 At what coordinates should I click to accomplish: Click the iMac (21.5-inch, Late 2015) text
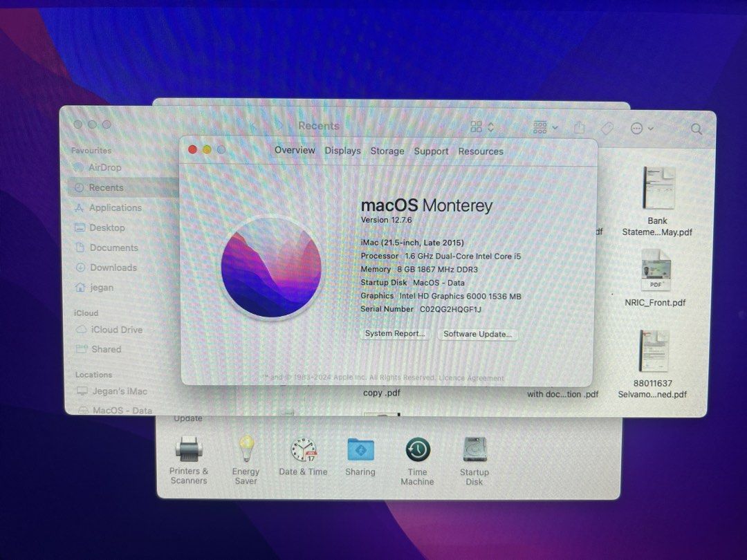tap(412, 243)
